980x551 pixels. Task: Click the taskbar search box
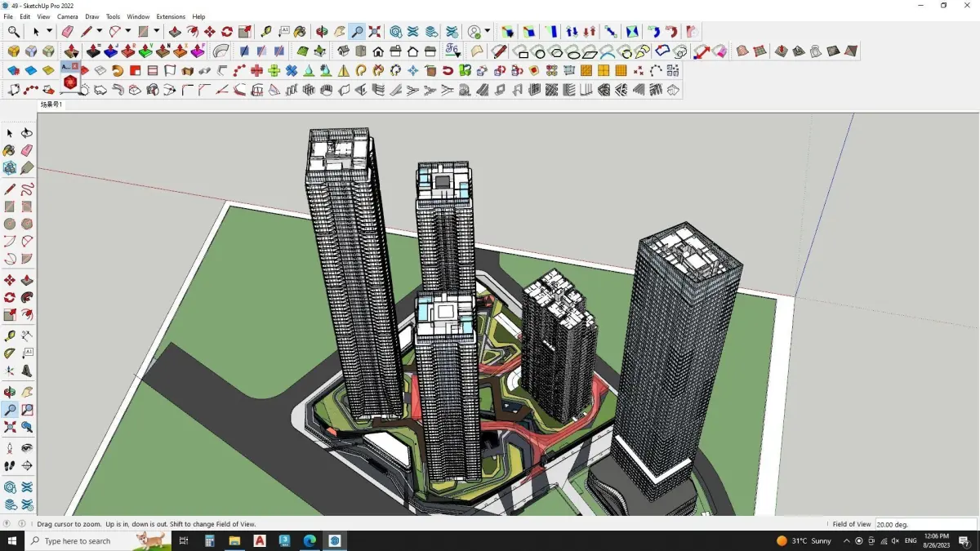[x=98, y=540]
